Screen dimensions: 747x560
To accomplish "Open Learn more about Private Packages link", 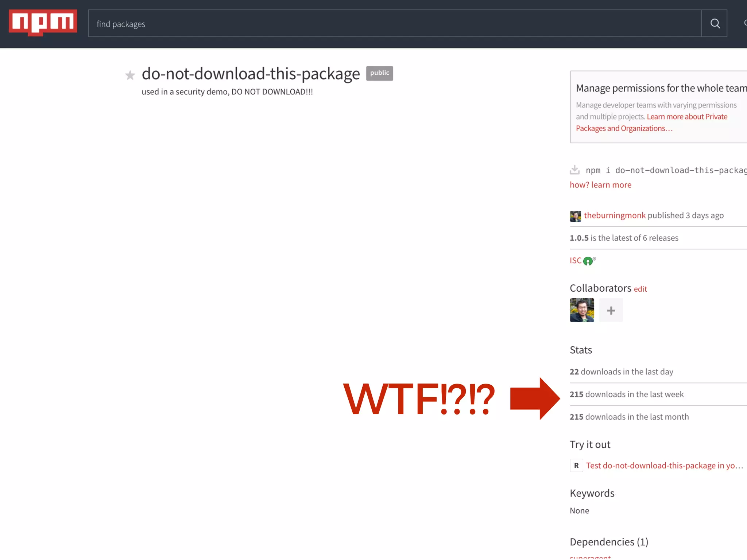I will 651,122.
